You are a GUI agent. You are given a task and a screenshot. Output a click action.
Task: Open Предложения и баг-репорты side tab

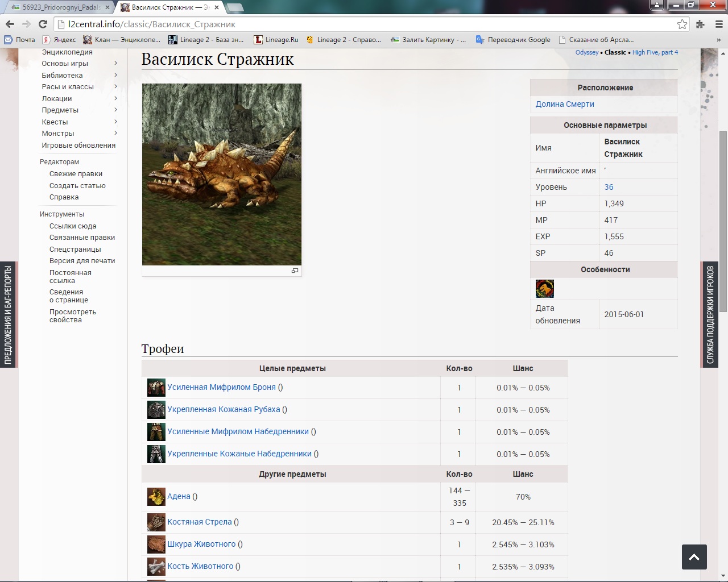click(x=8, y=314)
